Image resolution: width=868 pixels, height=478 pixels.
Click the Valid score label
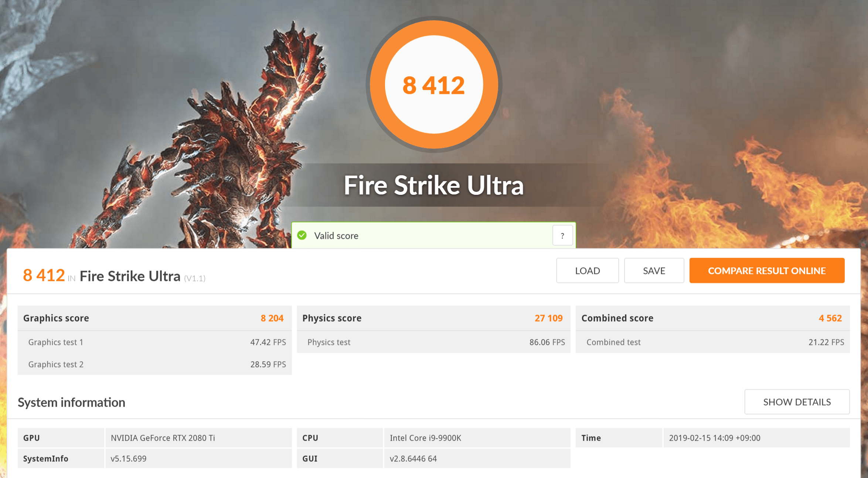(336, 235)
